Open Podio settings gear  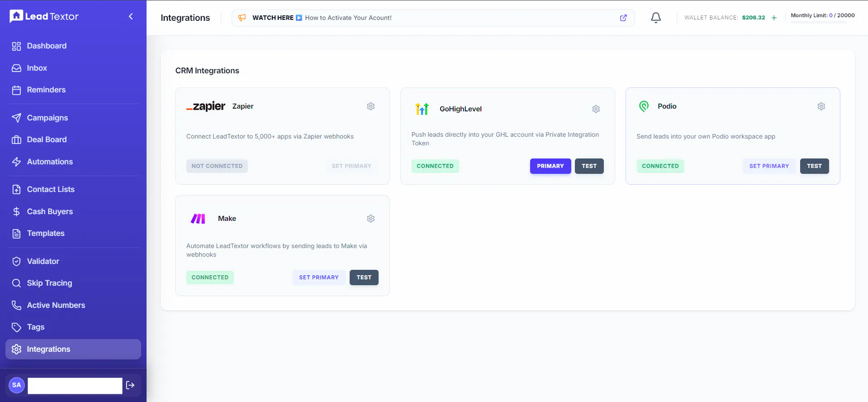(x=821, y=106)
